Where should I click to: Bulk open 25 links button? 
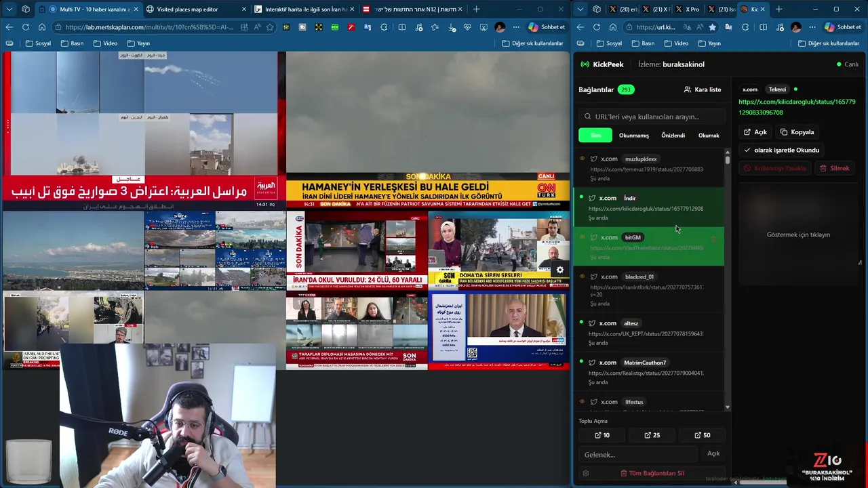tap(652, 435)
